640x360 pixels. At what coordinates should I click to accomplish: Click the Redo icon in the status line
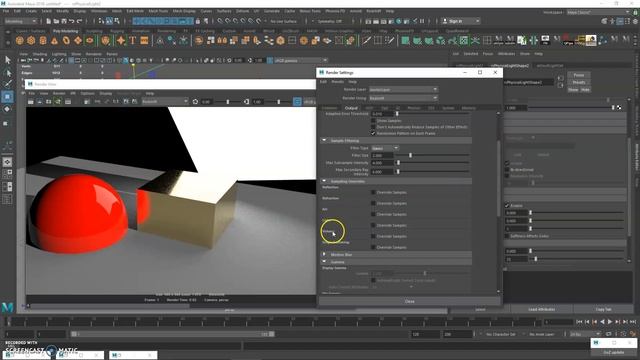tap(79, 21)
